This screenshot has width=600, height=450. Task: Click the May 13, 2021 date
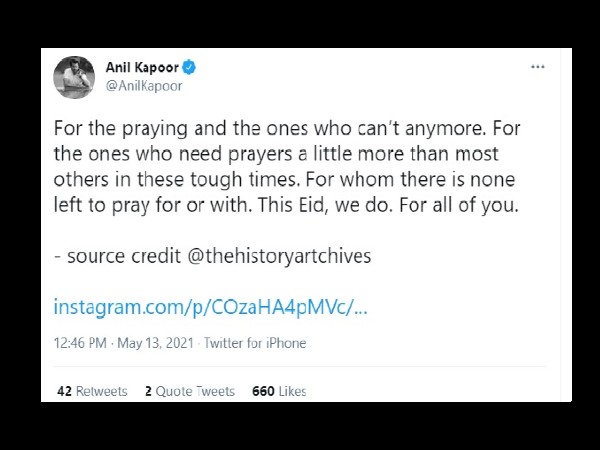click(155, 343)
